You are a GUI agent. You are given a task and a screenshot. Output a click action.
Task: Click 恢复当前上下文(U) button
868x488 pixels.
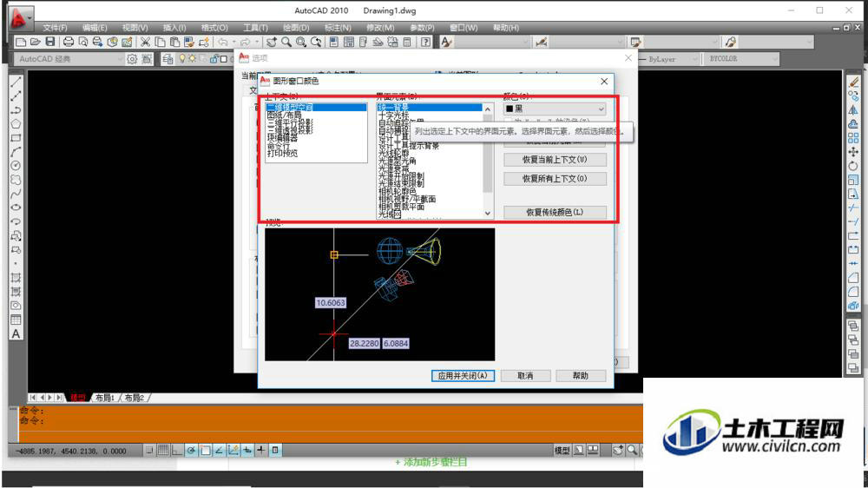(555, 160)
